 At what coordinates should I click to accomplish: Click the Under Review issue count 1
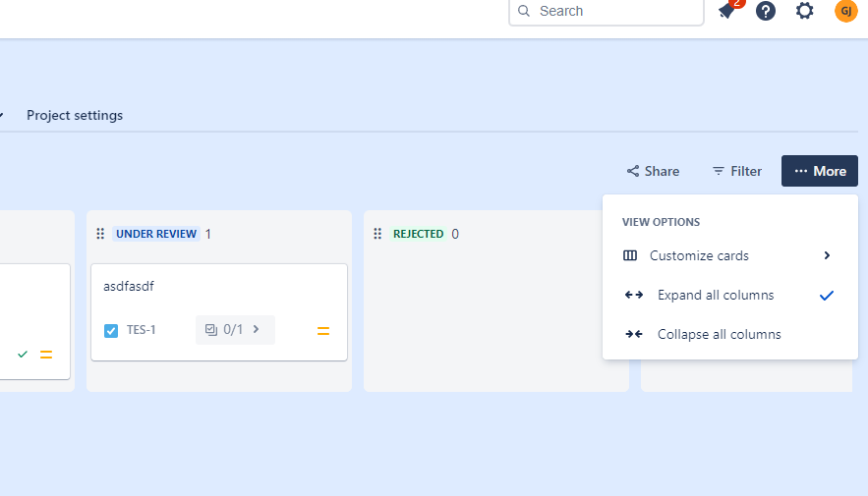(208, 234)
